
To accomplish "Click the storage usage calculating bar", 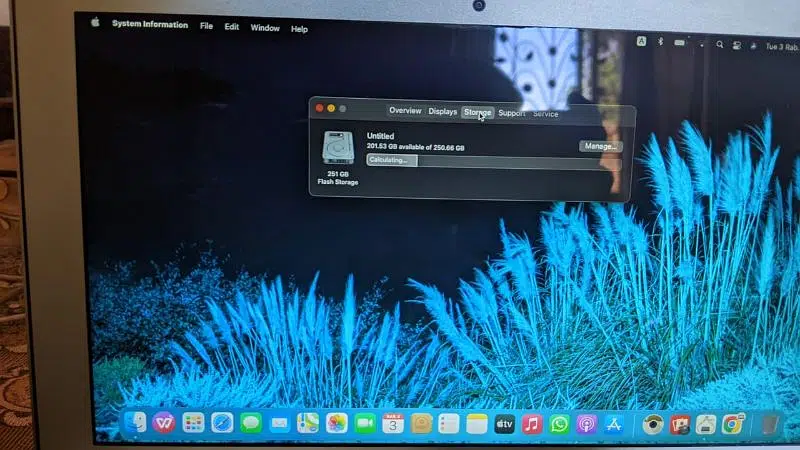I will pos(493,161).
